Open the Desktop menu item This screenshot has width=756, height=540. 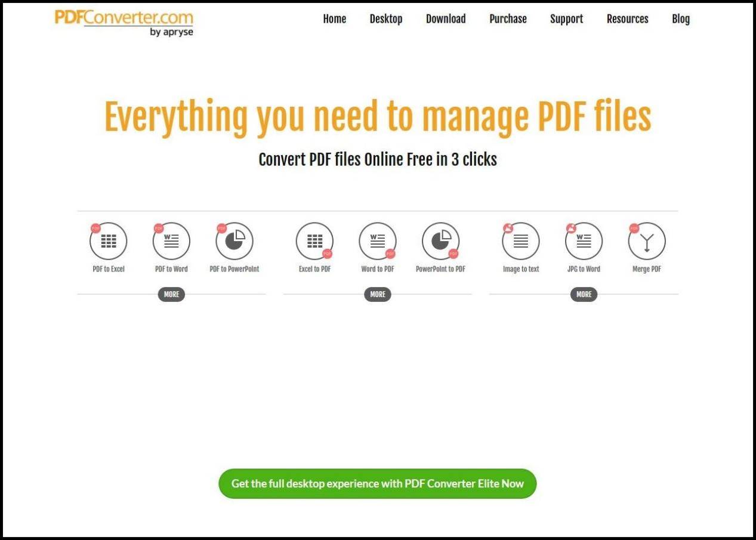coord(386,19)
